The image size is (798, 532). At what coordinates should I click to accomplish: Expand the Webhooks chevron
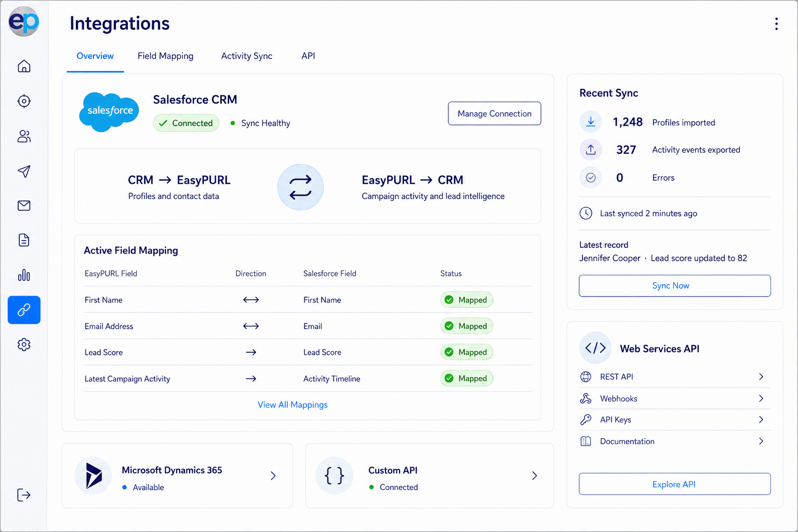pos(761,398)
